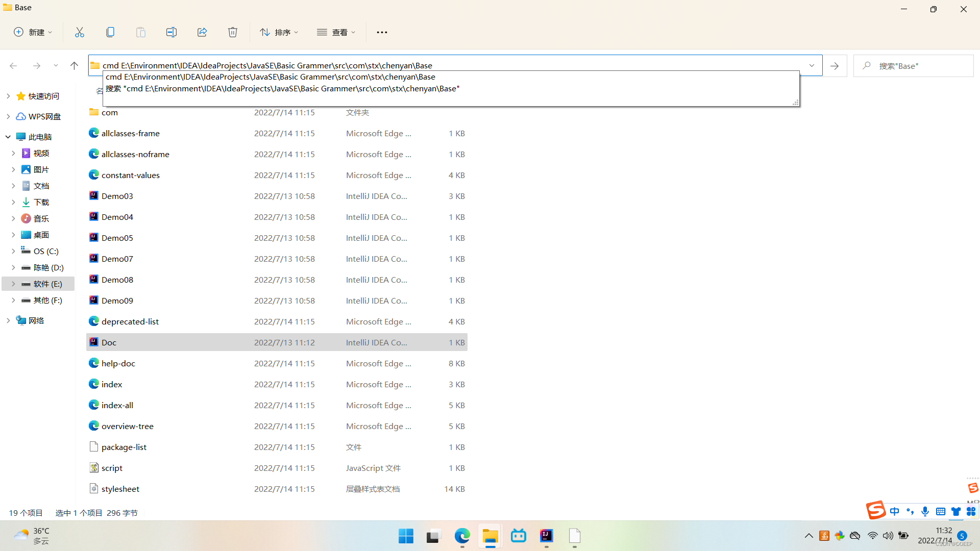Click the Cut scissors icon
Screen dimensions: 980x551
pyautogui.click(x=80, y=32)
